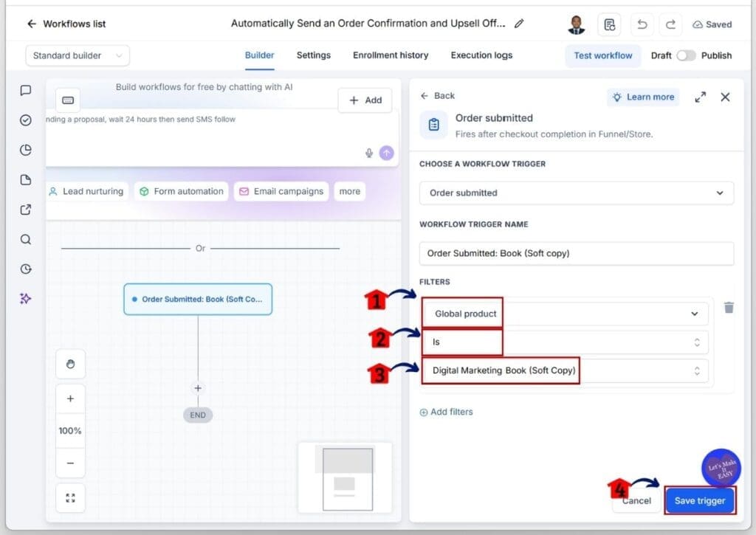The image size is (756, 535).
Task: Click the canvas minimap thumbnail
Action: (x=346, y=478)
